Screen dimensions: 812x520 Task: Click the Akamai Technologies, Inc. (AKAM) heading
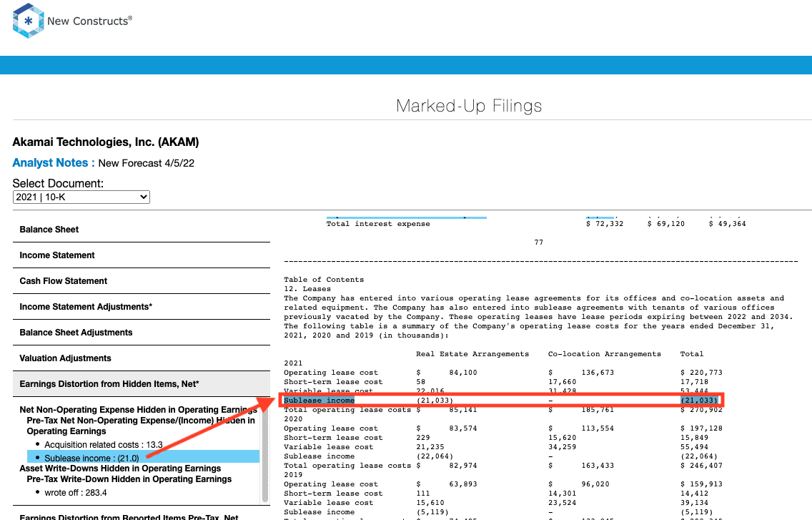pyautogui.click(x=106, y=142)
